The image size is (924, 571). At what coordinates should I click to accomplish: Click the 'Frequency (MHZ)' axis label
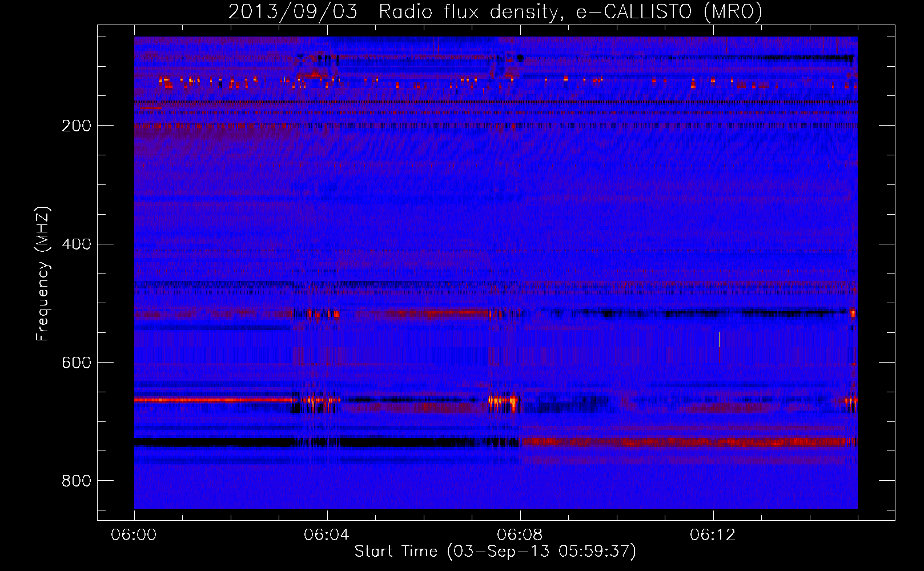[x=42, y=274]
